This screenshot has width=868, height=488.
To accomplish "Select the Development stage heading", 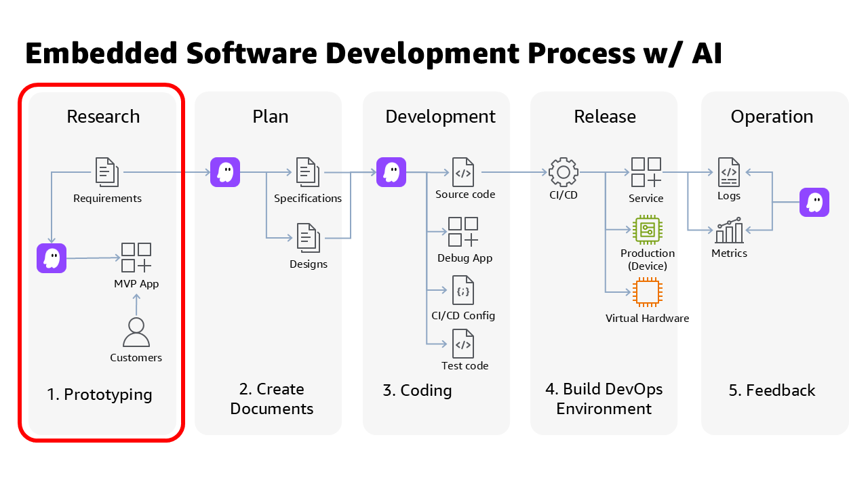I will 441,117.
